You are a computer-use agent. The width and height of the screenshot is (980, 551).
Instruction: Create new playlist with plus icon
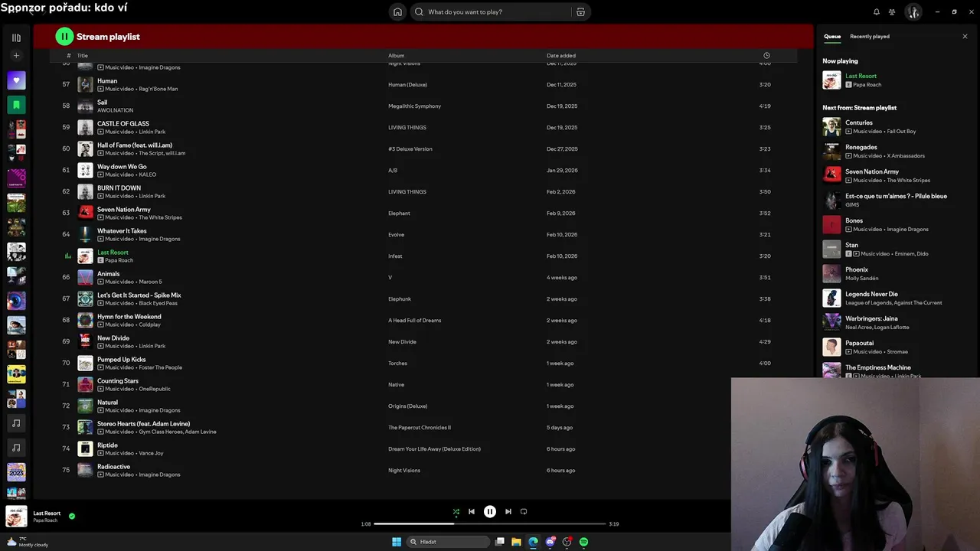[16, 55]
